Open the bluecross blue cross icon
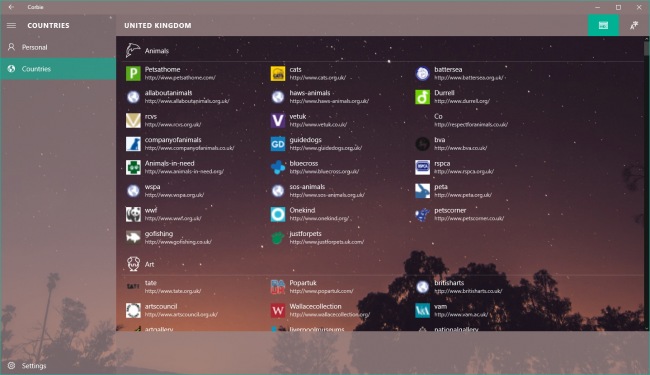 pyautogui.click(x=278, y=167)
